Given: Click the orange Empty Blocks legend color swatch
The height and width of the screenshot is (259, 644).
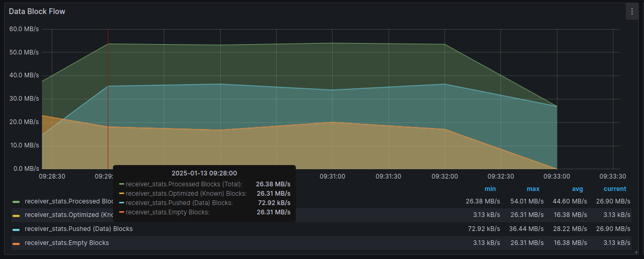Looking at the screenshot, I should [x=16, y=243].
